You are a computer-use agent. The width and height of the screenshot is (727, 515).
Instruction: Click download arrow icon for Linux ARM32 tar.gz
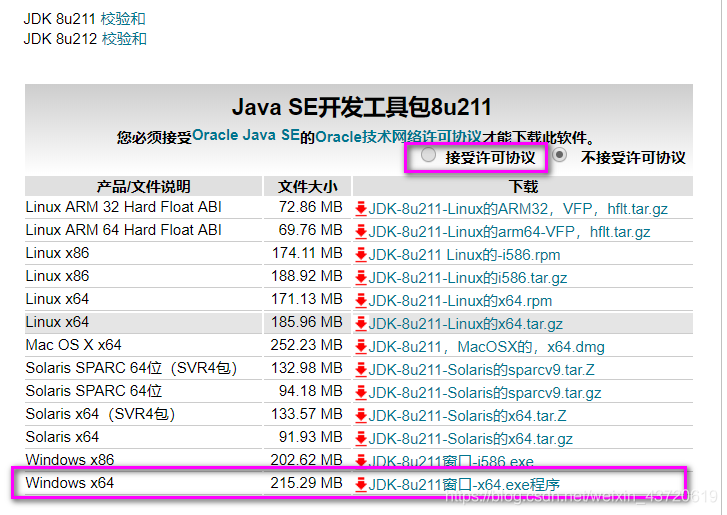361,209
